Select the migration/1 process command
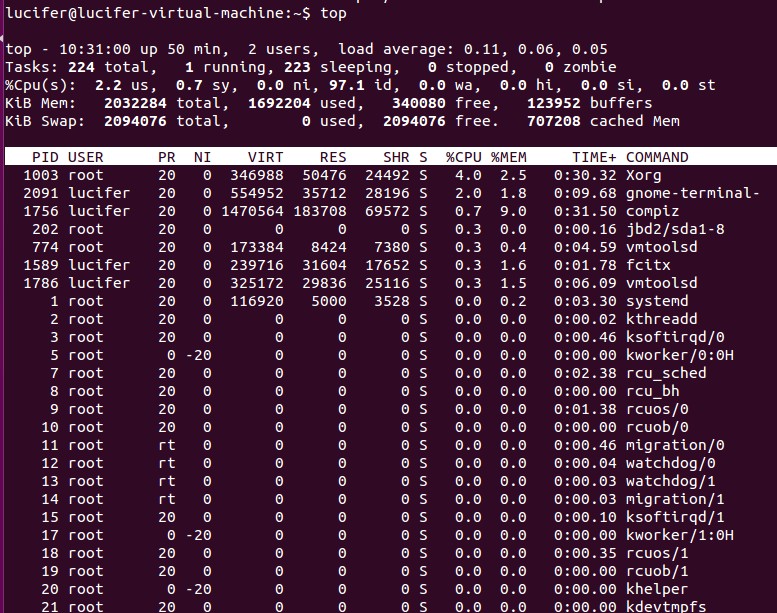Image resolution: width=777 pixels, height=613 pixels. pyautogui.click(x=675, y=499)
